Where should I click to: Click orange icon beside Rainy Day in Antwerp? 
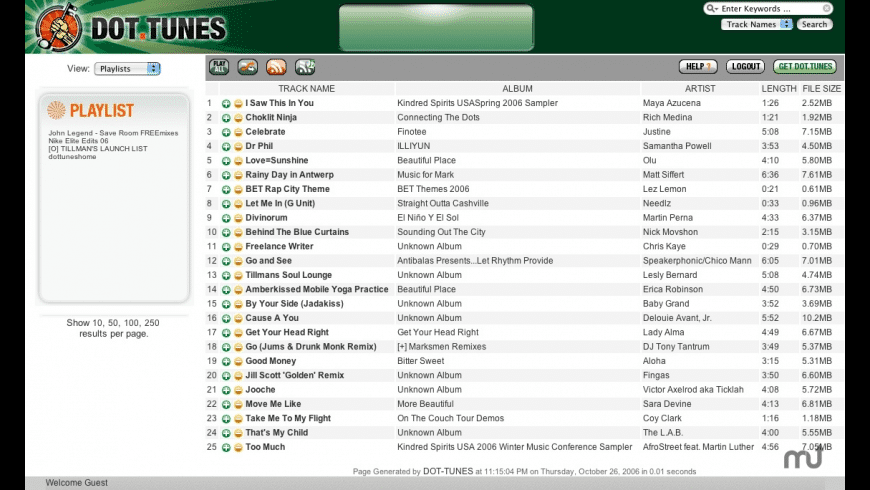238,175
